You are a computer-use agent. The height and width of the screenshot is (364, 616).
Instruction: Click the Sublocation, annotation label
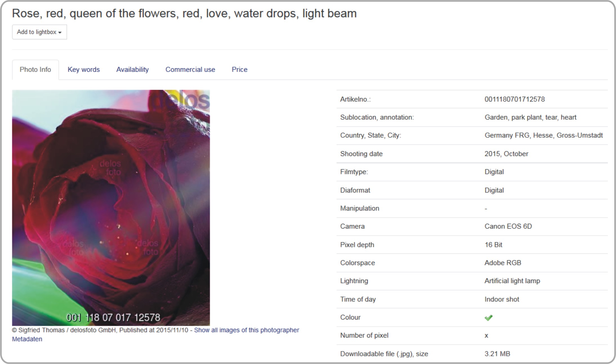pos(377,117)
